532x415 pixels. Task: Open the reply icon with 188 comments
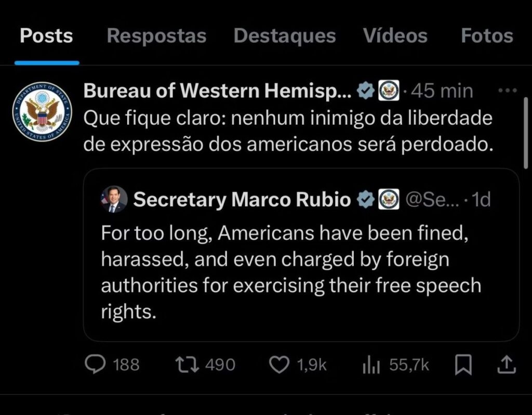pyautogui.click(x=95, y=365)
